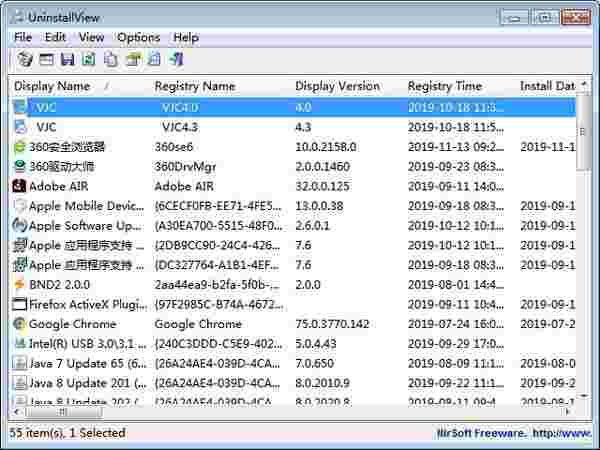Click the Adobe AIR red icon in the list

20,186
